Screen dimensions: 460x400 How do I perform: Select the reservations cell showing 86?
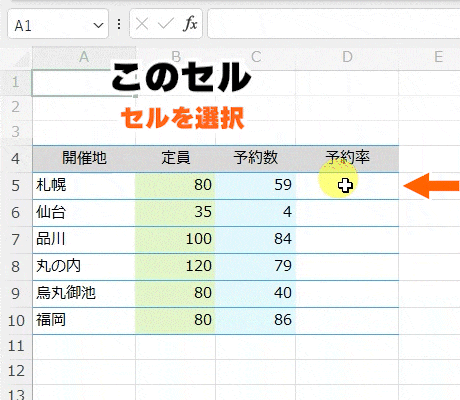[255, 321]
